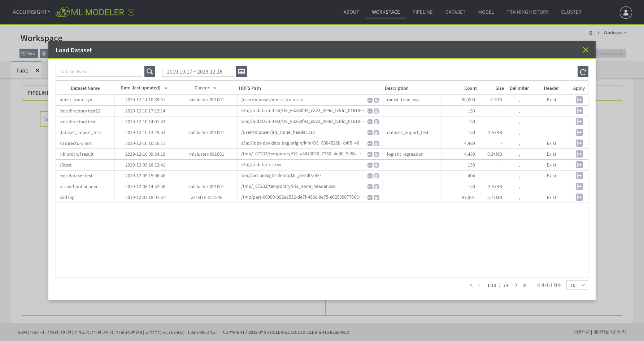Go to next page of datasets

516,285
